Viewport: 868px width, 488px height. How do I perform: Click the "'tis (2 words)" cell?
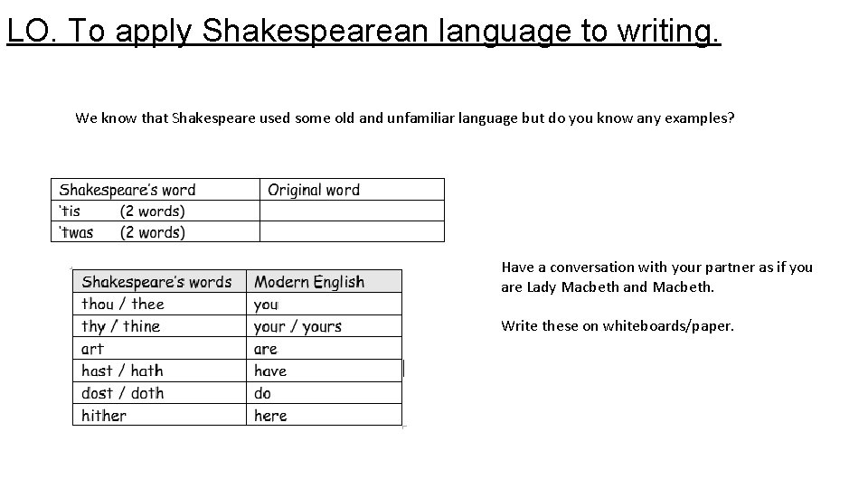(156, 211)
